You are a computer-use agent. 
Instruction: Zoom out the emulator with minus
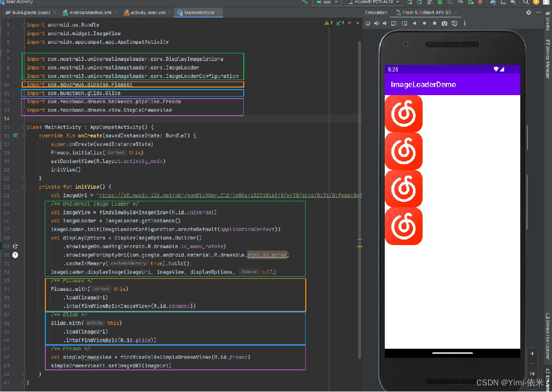(532, 363)
